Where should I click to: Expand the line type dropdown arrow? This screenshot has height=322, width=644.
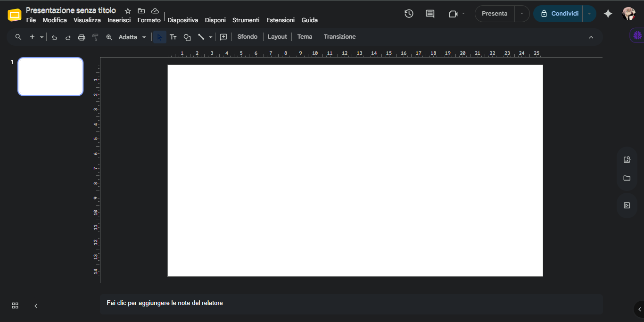point(210,37)
